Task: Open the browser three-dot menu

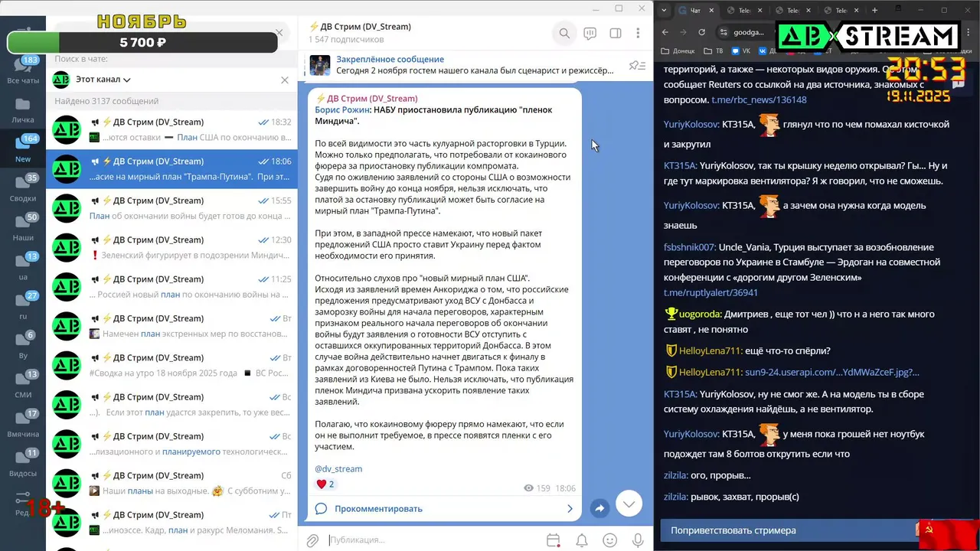Action: click(x=968, y=32)
